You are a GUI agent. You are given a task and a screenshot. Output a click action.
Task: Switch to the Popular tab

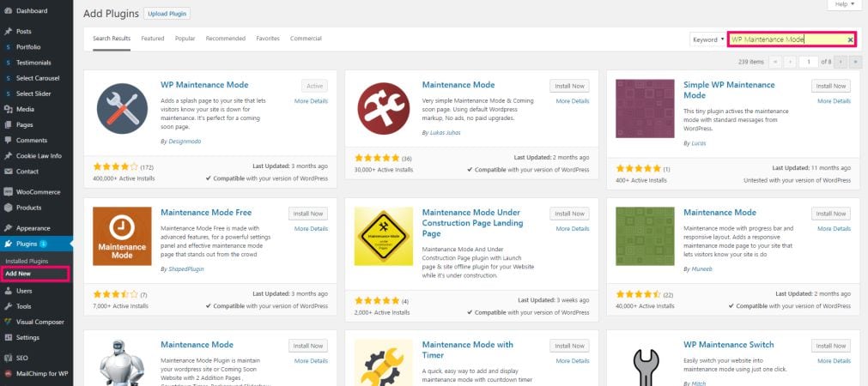point(185,39)
